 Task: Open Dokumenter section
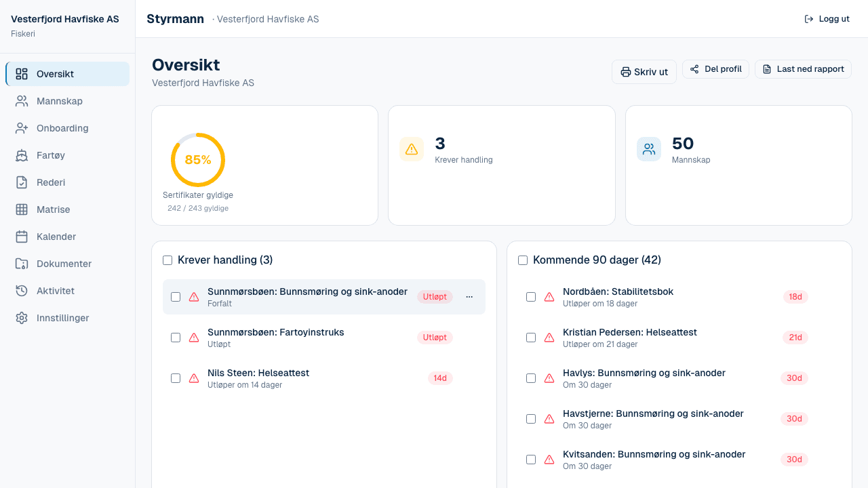(67, 264)
